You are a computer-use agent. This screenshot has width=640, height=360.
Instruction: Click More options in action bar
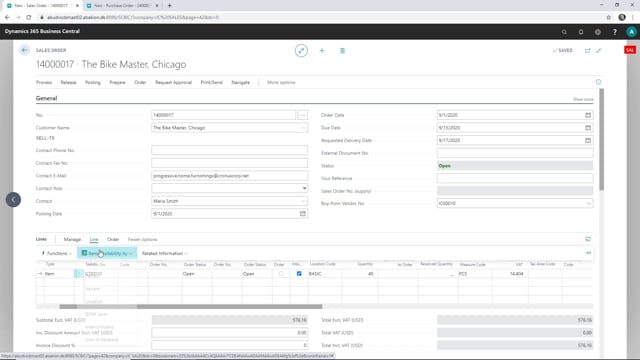(x=281, y=82)
